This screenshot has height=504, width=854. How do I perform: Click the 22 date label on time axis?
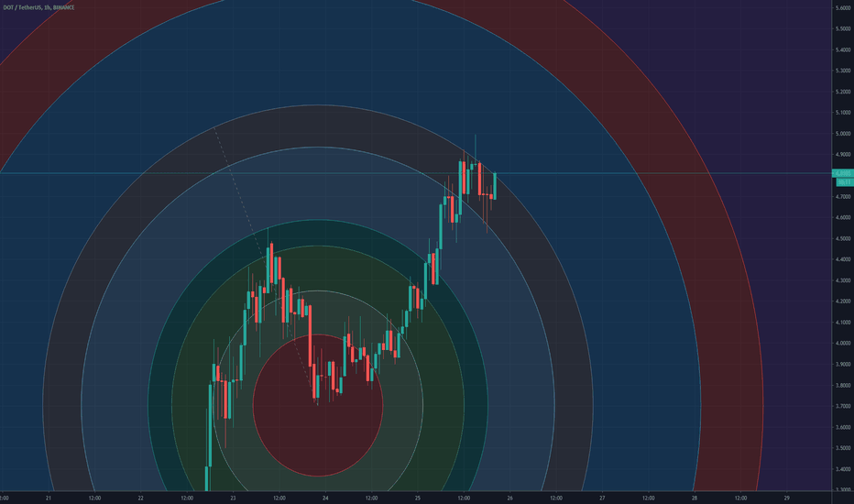coord(140,498)
